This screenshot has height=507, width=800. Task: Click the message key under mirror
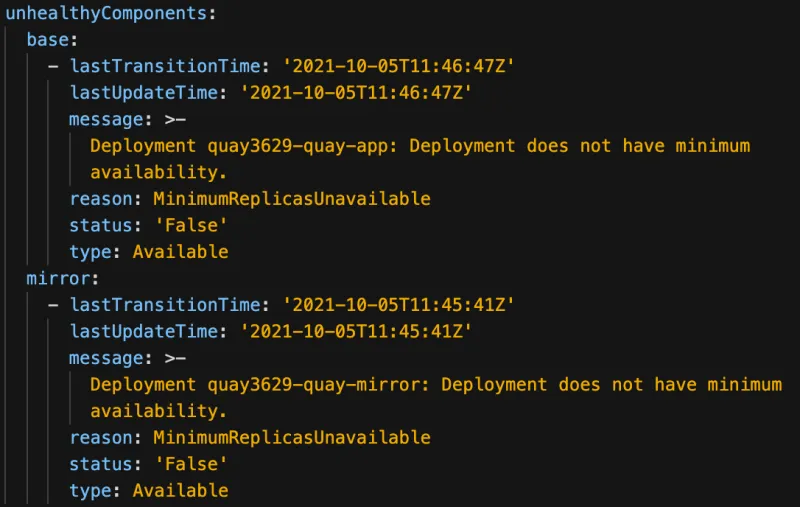pos(105,358)
